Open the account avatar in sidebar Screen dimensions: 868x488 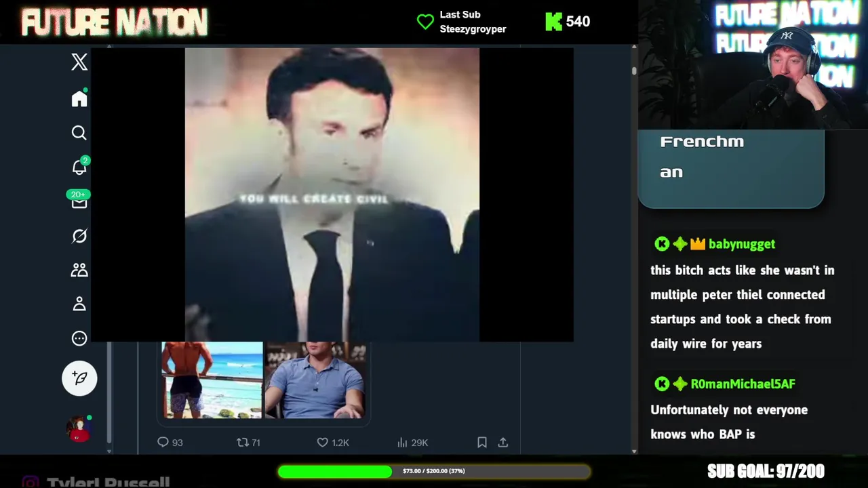(79, 428)
